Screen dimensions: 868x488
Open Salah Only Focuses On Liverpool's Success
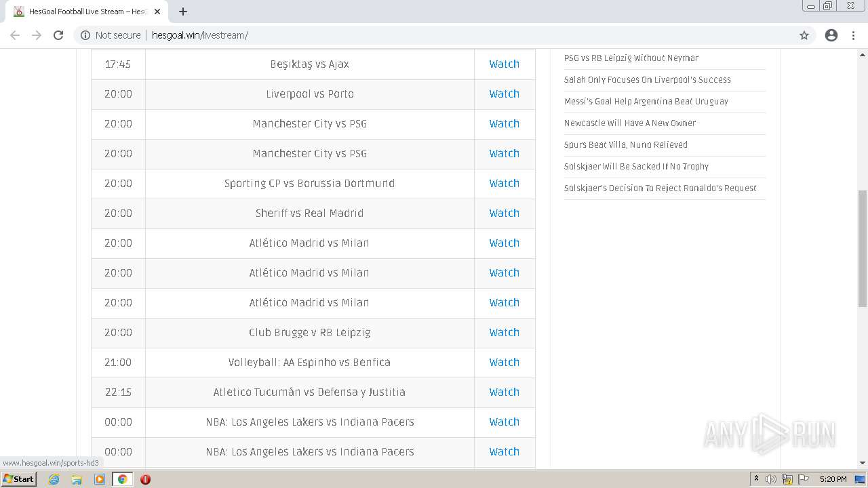tap(648, 80)
